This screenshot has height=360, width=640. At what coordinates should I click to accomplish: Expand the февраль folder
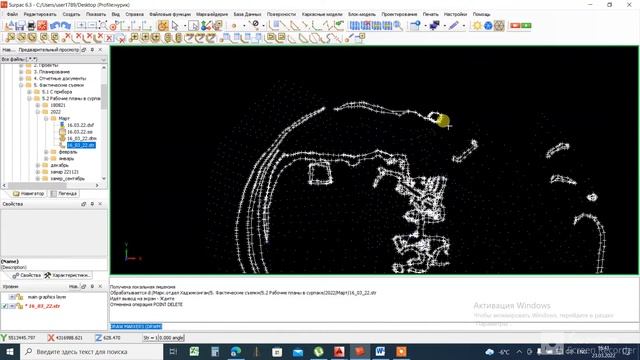(x=46, y=152)
